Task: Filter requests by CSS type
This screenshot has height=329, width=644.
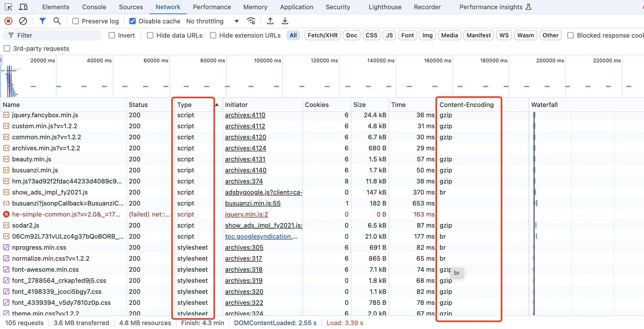Action: (x=372, y=35)
